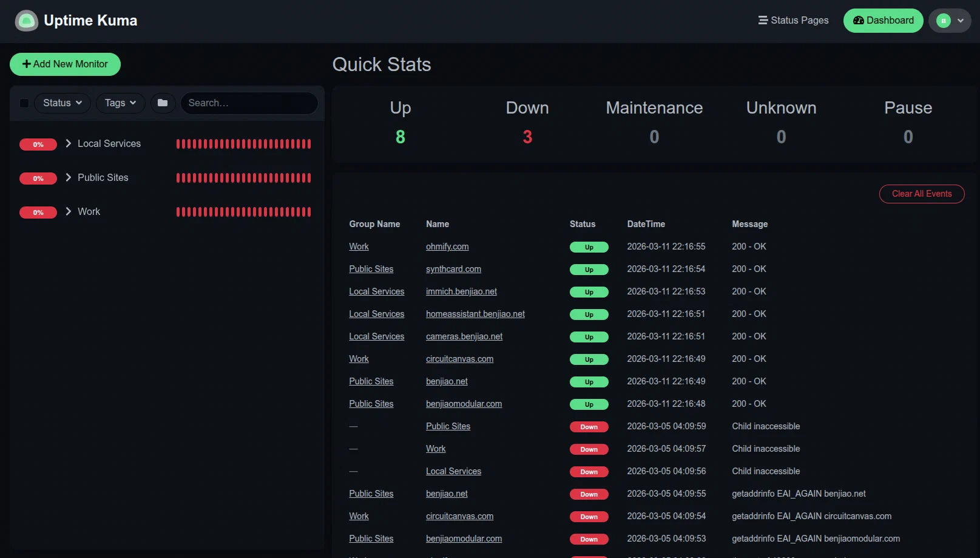Click the Uptime Kuma logo icon

[25, 20]
